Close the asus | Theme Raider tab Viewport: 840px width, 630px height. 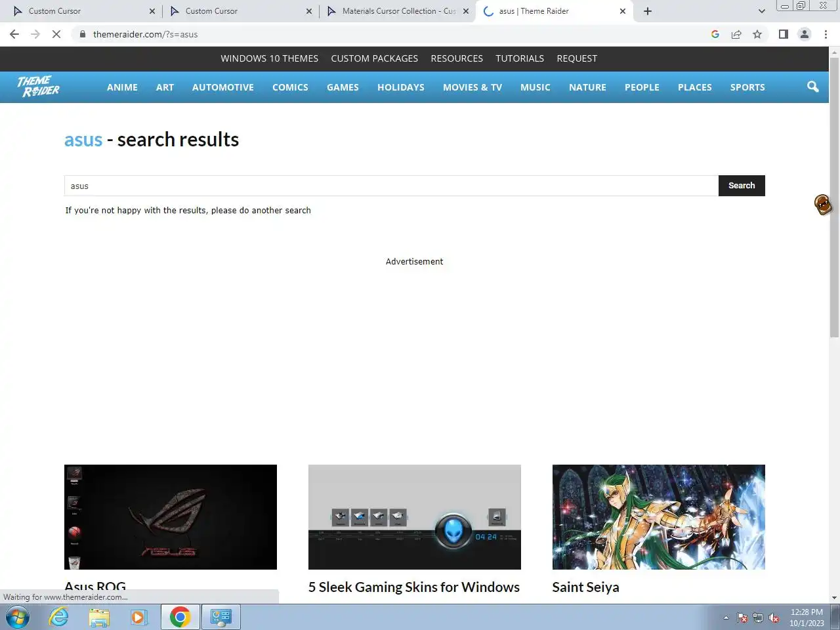coord(623,11)
